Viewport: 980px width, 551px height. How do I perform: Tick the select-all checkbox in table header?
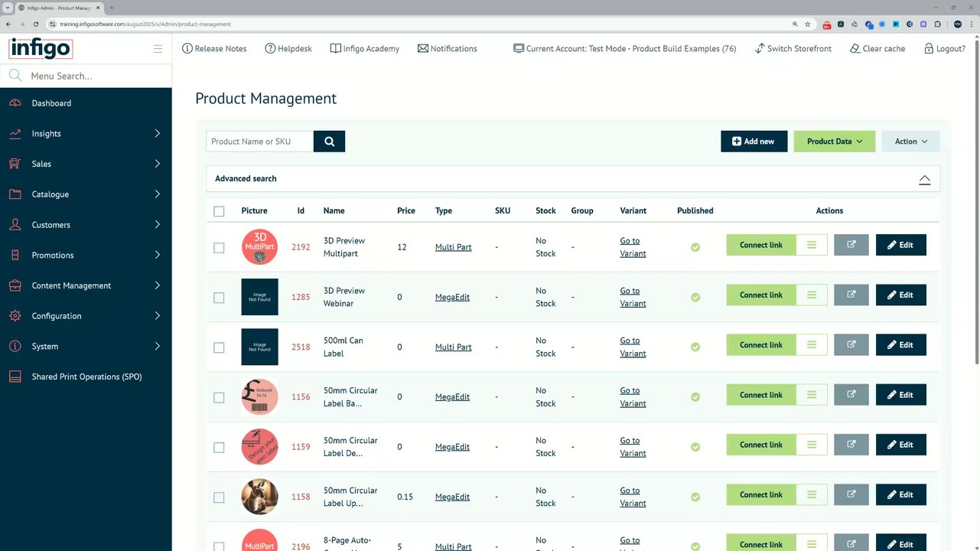219,211
